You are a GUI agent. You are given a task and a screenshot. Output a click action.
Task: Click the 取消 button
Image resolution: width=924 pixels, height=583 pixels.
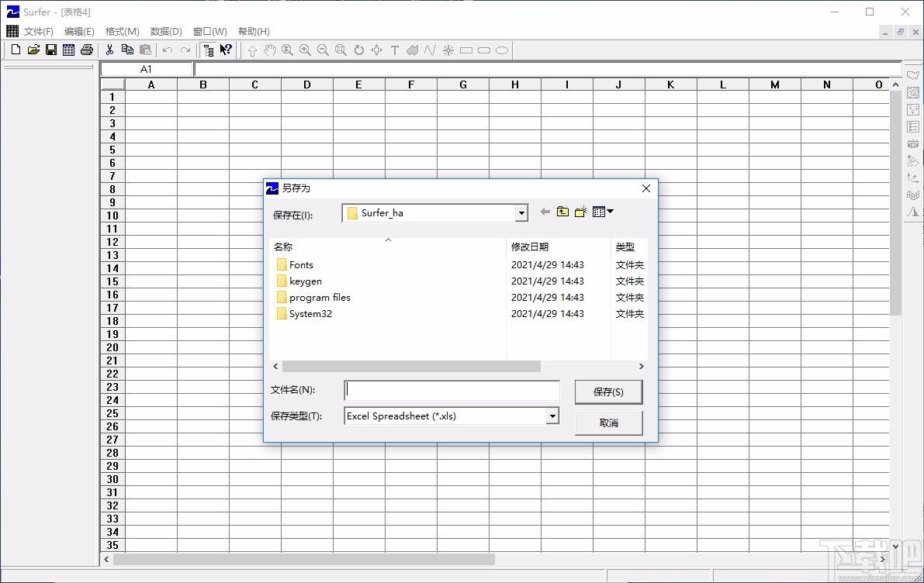(x=609, y=423)
